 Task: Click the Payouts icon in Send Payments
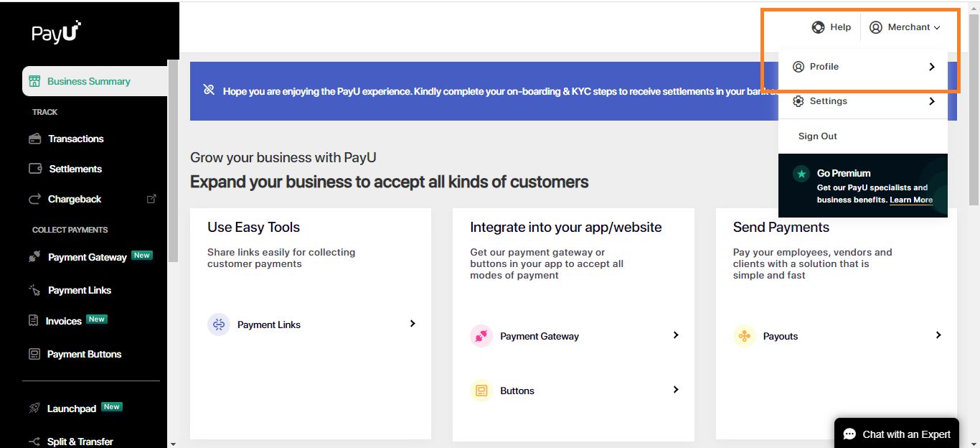745,336
